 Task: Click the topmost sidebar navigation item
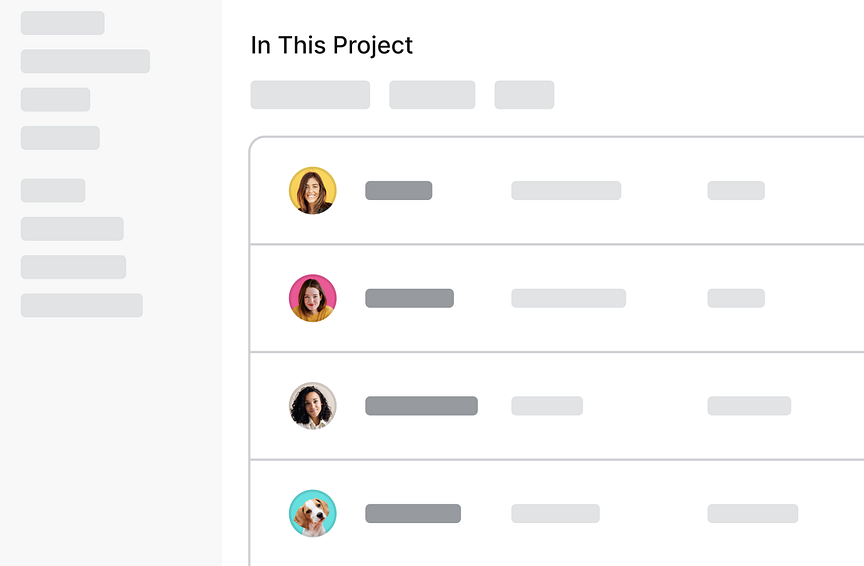(62, 23)
